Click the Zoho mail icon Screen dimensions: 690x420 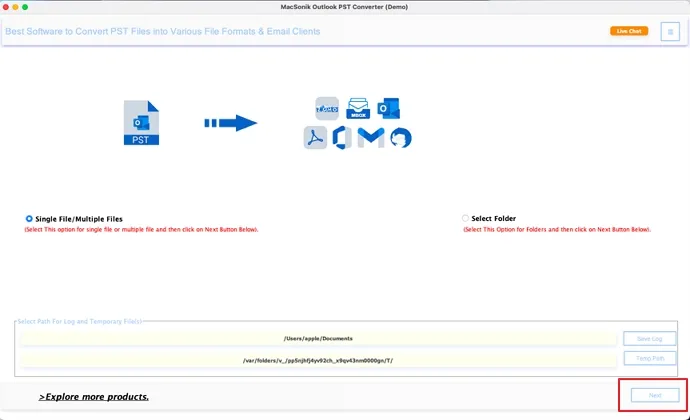click(327, 108)
